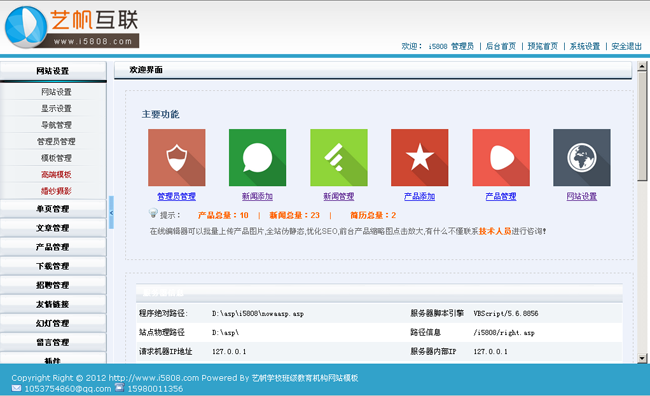Screen dimensions: 650x396
Task: Click the 新闻总量：23 statistic
Action: click(295, 215)
